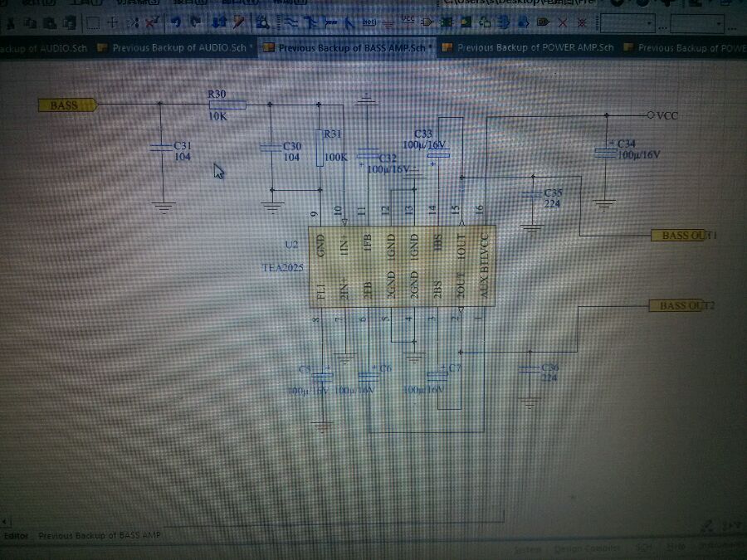
Task: Select the Place No ERC red cross
Action: (x=563, y=23)
